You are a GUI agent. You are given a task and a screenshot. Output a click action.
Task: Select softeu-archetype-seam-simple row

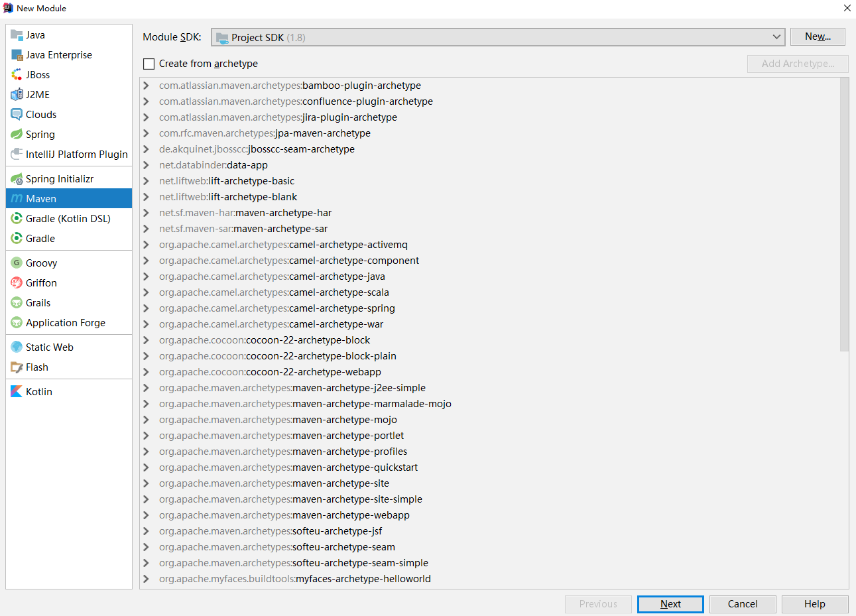click(489, 563)
